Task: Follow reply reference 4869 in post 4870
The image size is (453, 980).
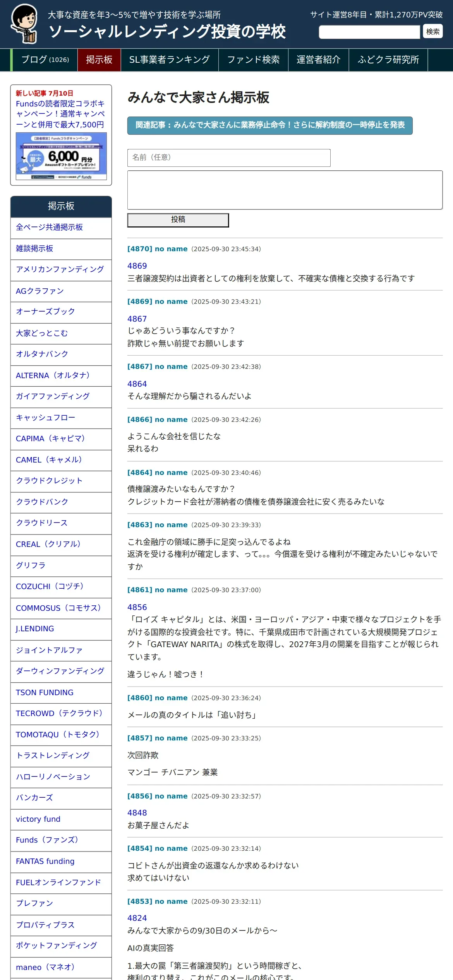Action: pos(137,266)
